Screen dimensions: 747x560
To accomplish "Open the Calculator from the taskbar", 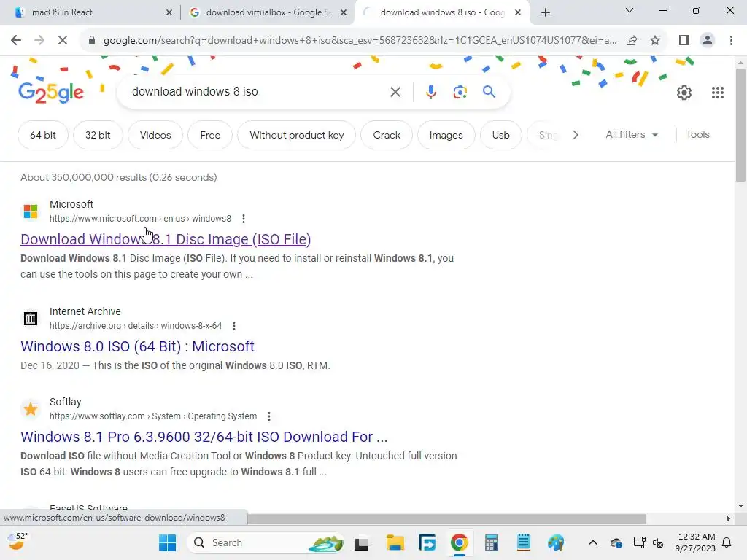I will (491, 542).
